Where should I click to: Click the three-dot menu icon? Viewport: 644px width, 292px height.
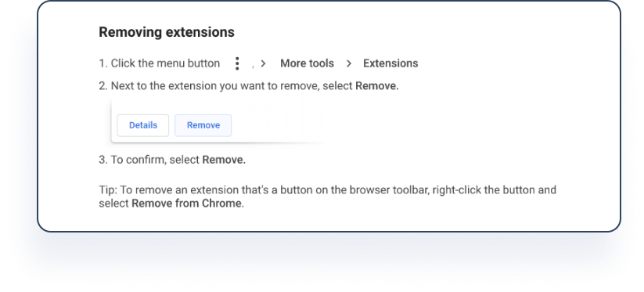[x=237, y=63]
